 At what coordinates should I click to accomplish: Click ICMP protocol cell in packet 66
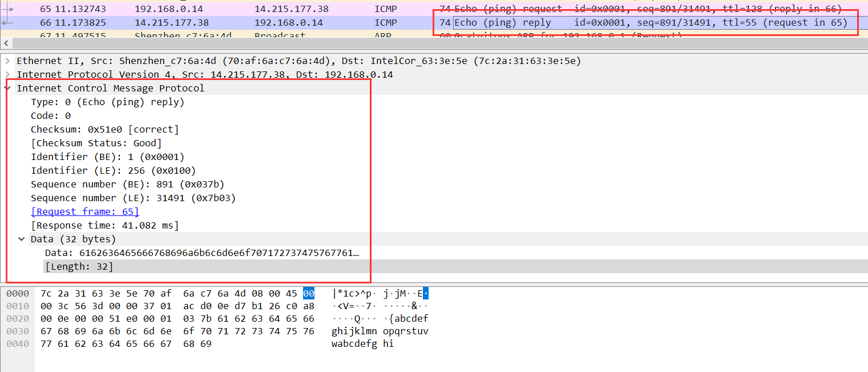point(386,23)
